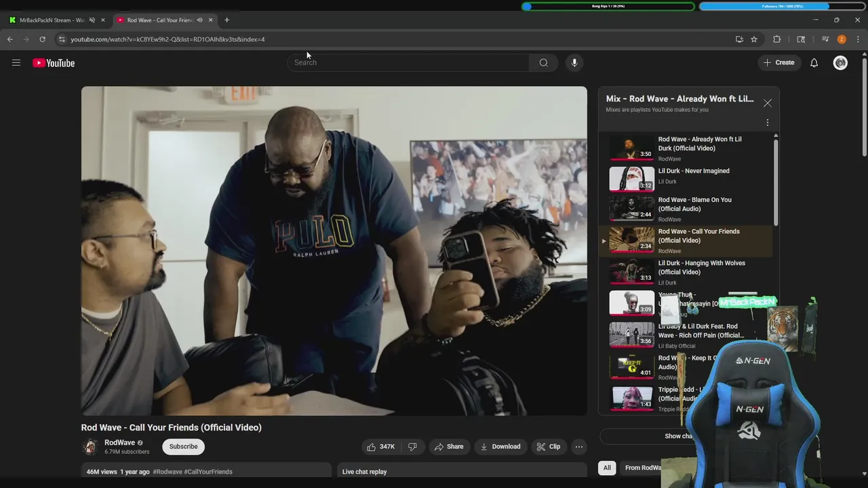This screenshot has width=868, height=488.
Task: Open Chrome extensions puzzle icon
Action: (777, 39)
